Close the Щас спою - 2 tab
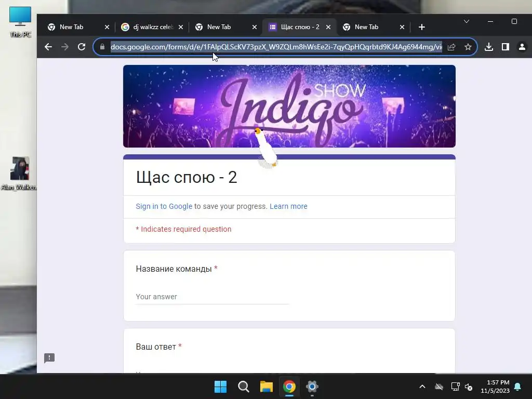The width and height of the screenshot is (532, 399). click(328, 27)
